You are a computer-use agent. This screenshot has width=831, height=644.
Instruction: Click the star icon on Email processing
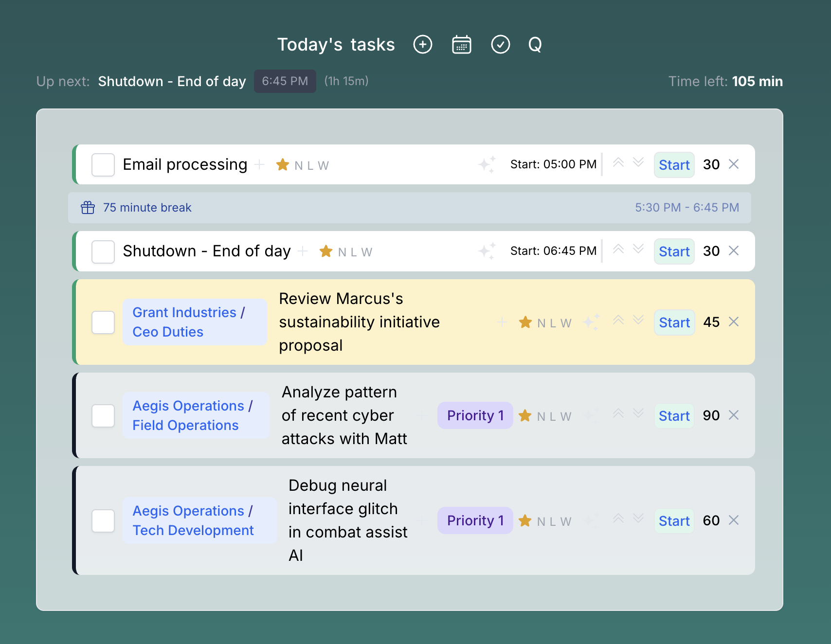[x=283, y=164]
